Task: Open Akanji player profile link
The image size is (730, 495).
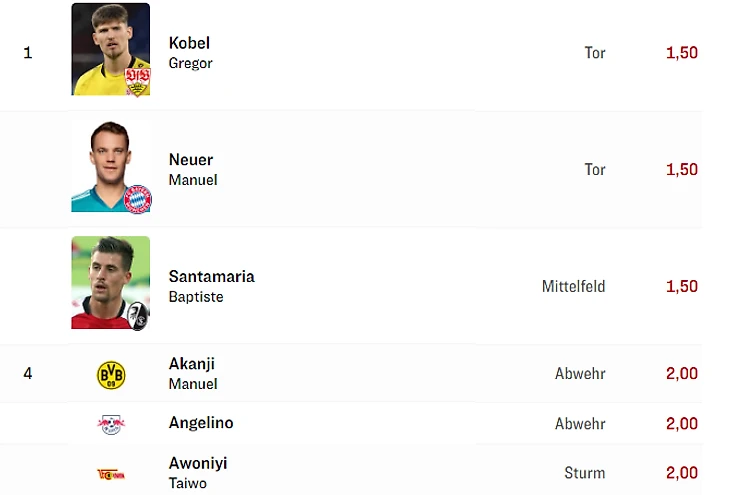Action: (191, 364)
